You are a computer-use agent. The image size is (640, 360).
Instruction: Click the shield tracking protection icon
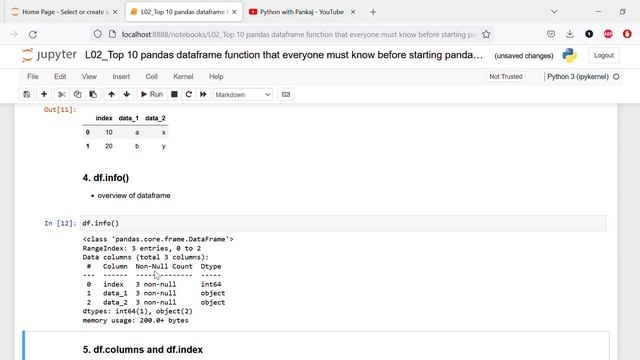pos(97,34)
